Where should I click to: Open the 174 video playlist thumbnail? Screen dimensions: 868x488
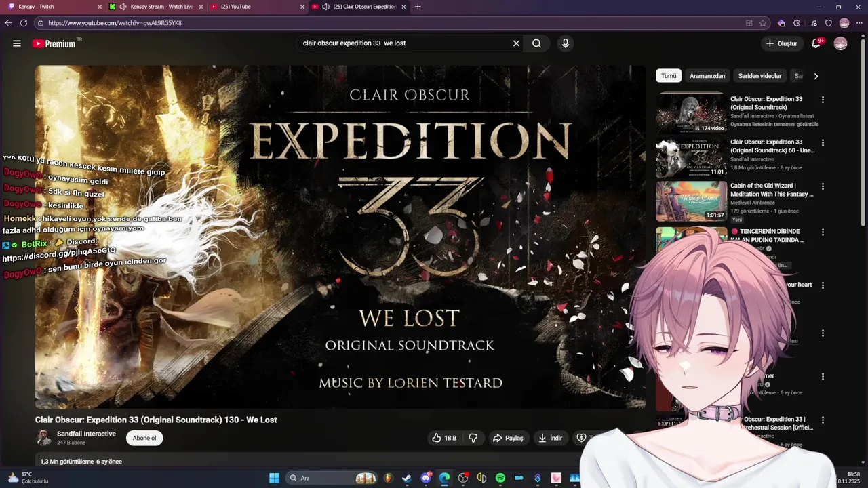(x=691, y=113)
